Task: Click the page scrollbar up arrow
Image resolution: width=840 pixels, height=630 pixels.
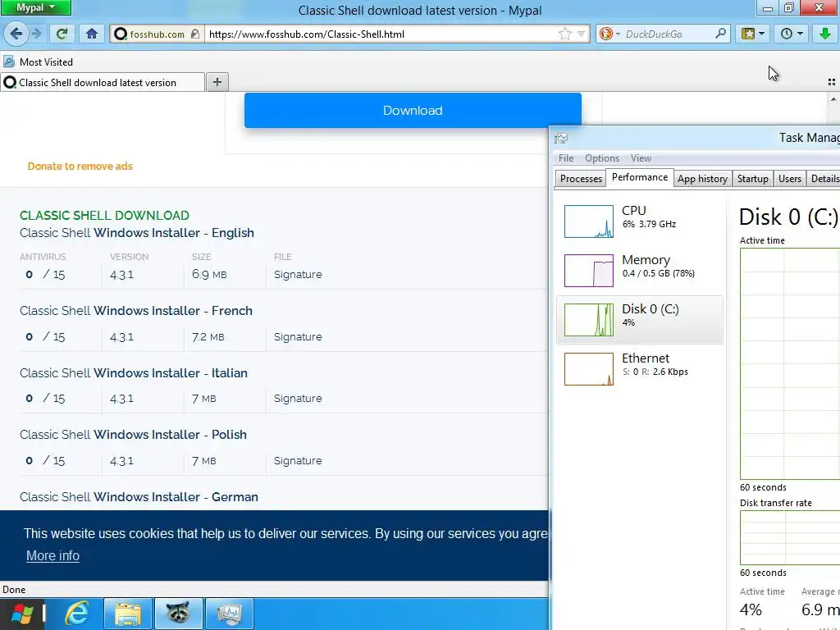Action: [833, 99]
